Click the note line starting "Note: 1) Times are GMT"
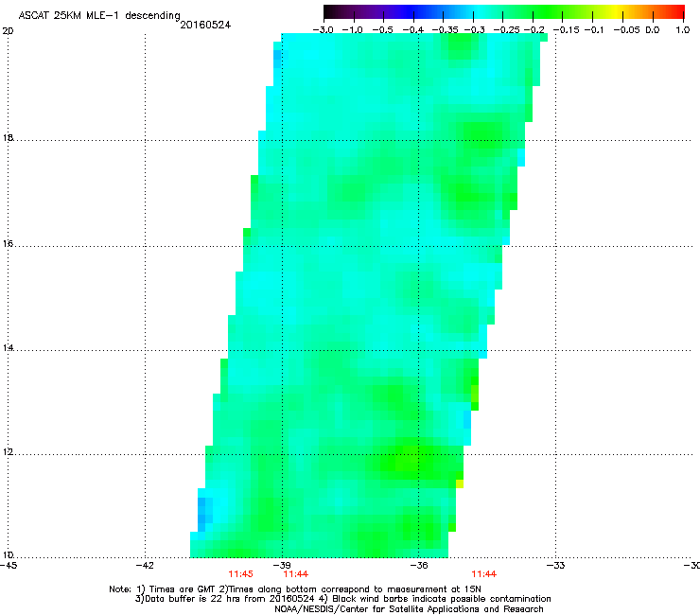The width and height of the screenshot is (700, 615). click(x=295, y=589)
